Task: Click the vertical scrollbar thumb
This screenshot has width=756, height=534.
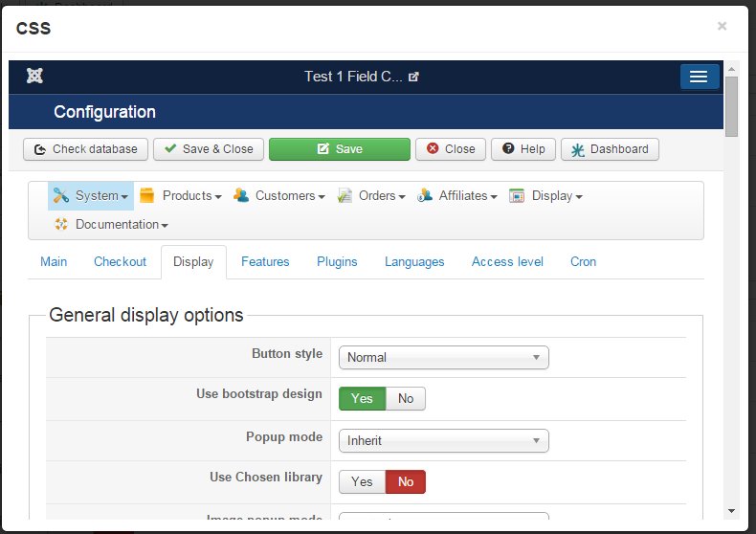Action: click(x=731, y=106)
